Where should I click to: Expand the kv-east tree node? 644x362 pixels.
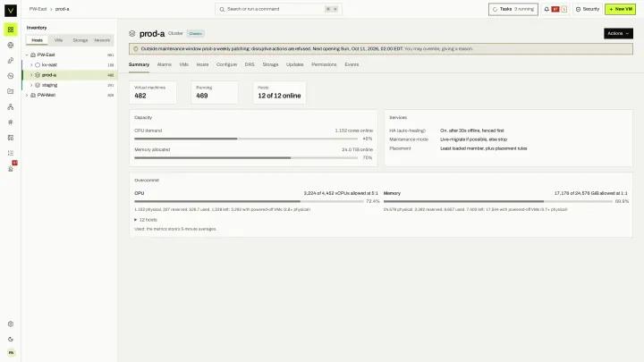pyautogui.click(x=31, y=65)
